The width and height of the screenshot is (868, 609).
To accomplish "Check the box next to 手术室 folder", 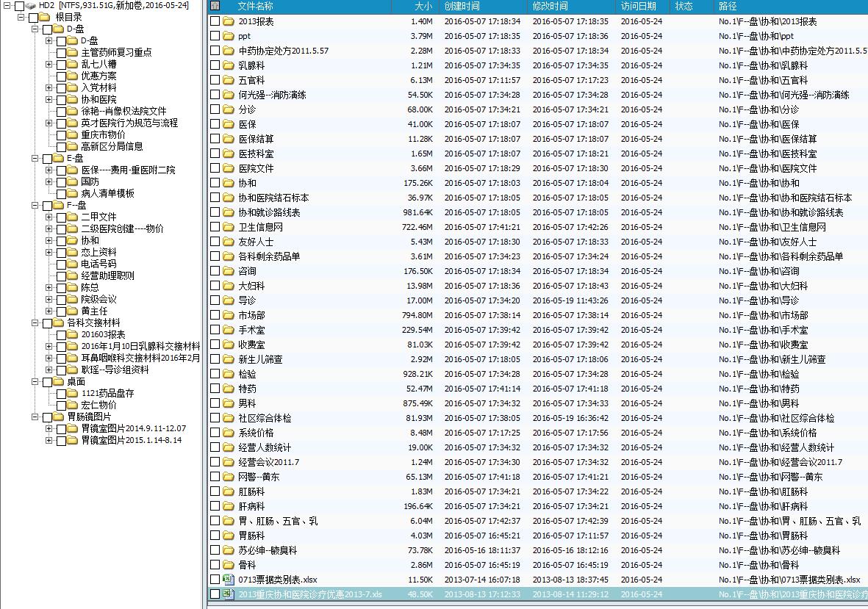I will (215, 330).
